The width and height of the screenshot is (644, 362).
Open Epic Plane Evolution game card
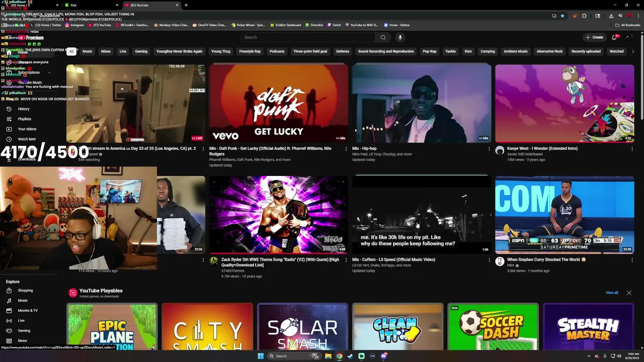pos(112,327)
